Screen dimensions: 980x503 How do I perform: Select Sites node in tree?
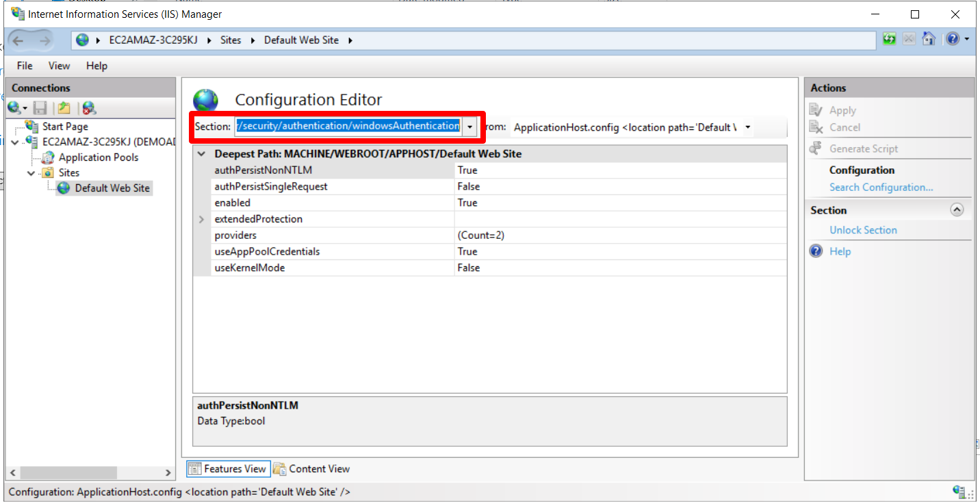(68, 173)
